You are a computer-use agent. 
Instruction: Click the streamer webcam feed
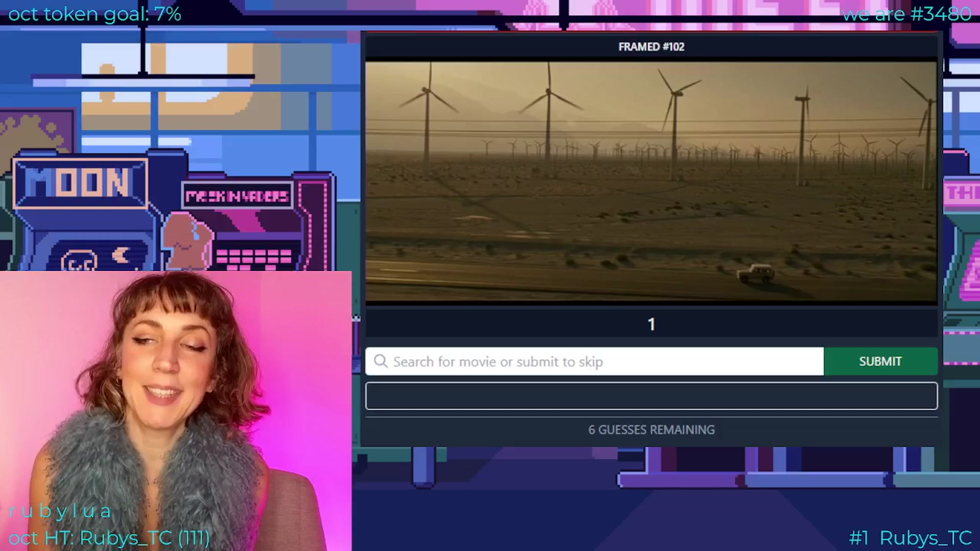pyautogui.click(x=176, y=411)
